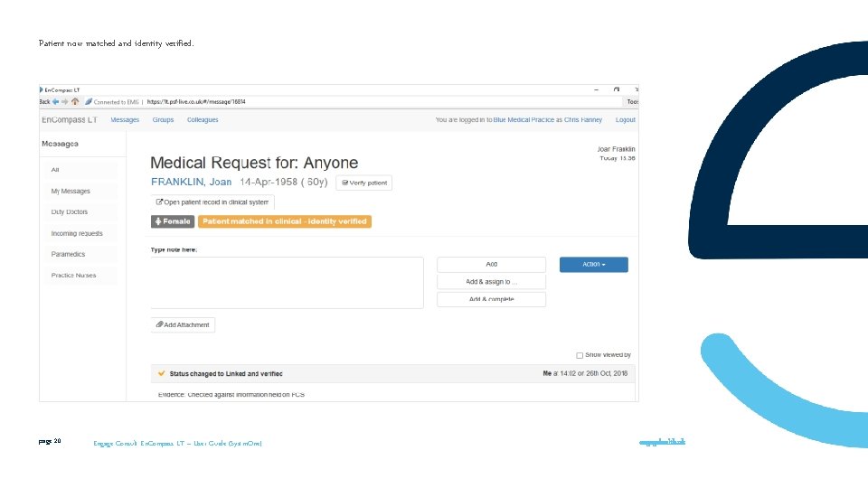The height and width of the screenshot is (488, 868).
Task: Open the Tools menu in browser bar
Action: (x=632, y=102)
